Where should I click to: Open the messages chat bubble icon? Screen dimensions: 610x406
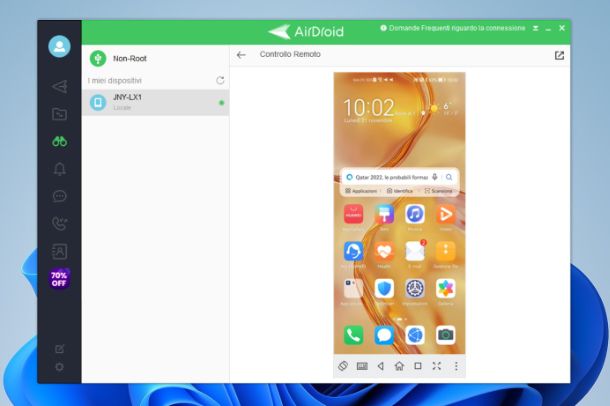click(x=60, y=196)
